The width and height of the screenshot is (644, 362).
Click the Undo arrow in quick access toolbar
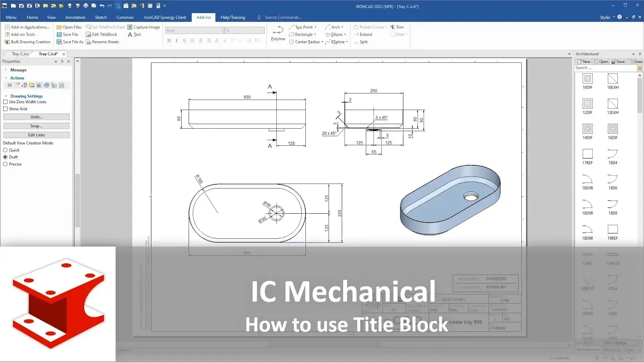(x=102, y=6)
